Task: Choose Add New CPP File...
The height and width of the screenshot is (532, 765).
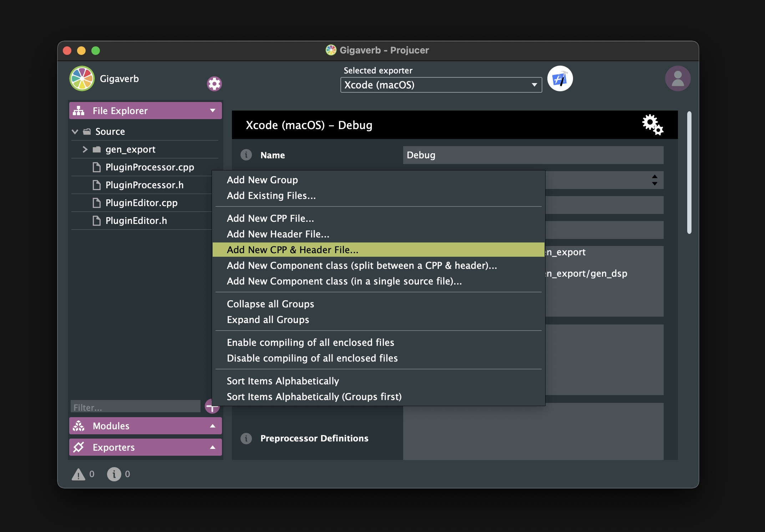Action: 378,218
